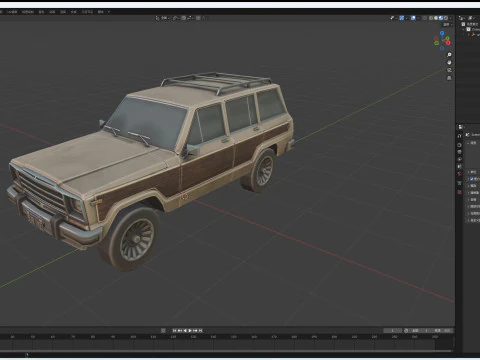Collapse the first open panel in properties
Viewport: 480px width, 360px height.
point(468,143)
